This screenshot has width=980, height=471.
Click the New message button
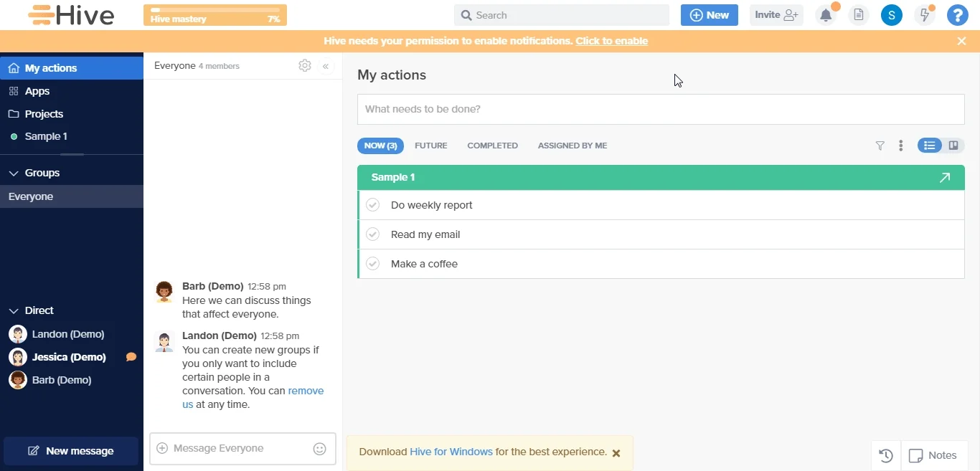[71, 451]
